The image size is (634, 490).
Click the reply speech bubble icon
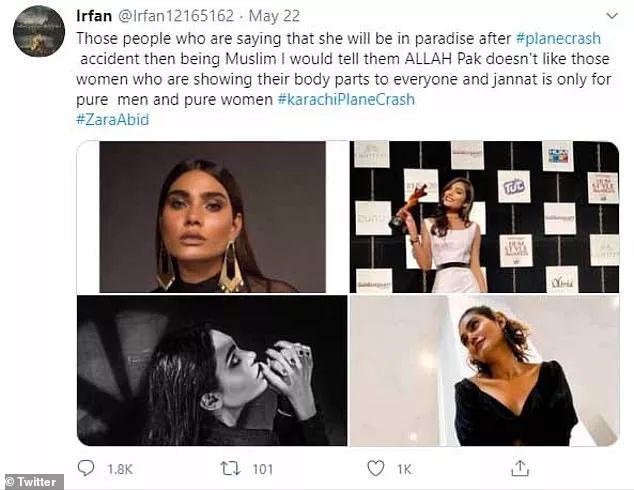pyautogui.click(x=88, y=468)
